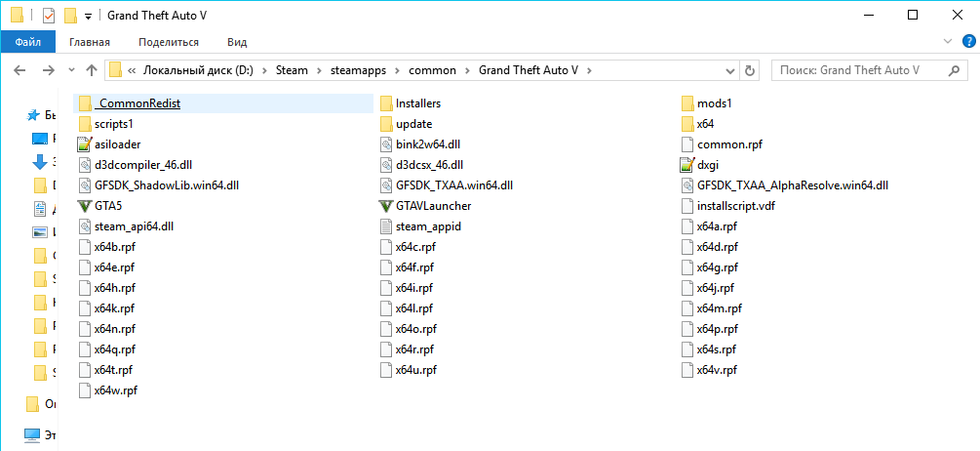Navigate to Локальный диск (D:) in path
Screen dimensions: 980x451
(x=198, y=70)
